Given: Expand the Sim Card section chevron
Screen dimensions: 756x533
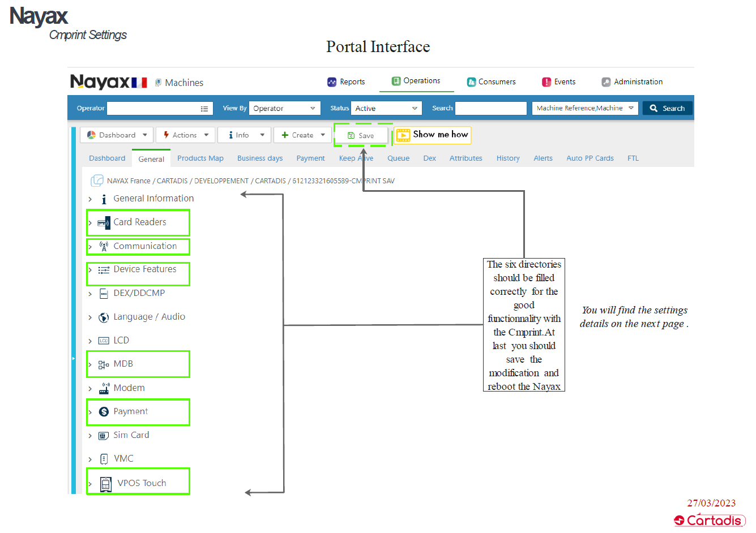Looking at the screenshot, I should point(90,436).
